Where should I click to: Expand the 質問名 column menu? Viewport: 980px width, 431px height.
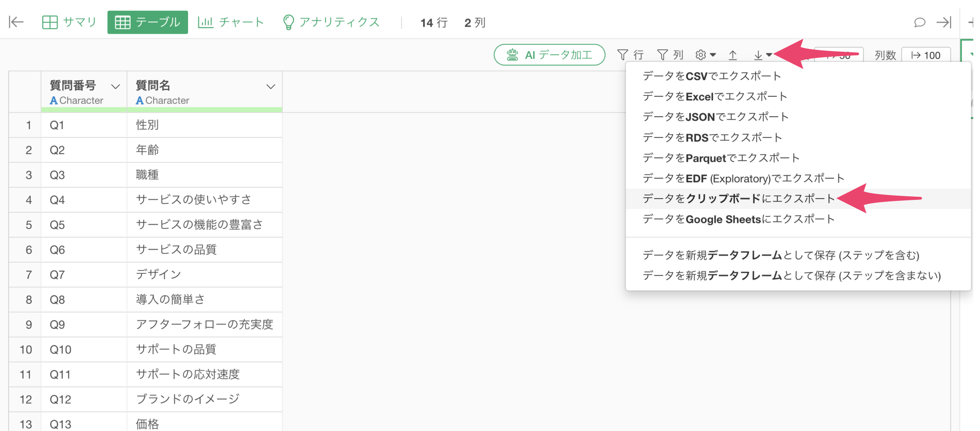[270, 87]
